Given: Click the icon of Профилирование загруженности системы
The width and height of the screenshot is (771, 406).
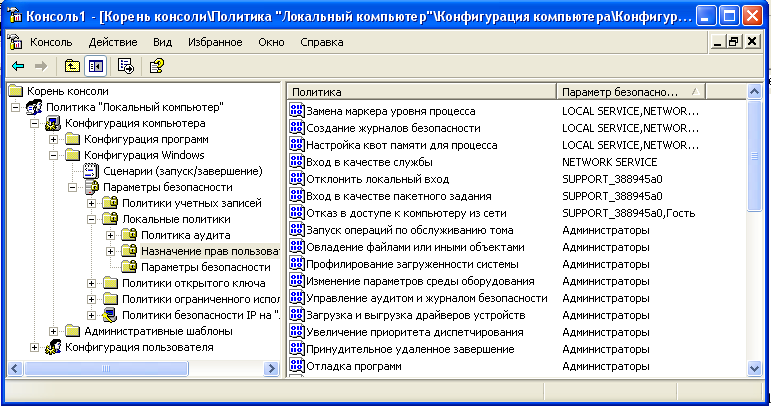Looking at the screenshot, I should tap(297, 263).
